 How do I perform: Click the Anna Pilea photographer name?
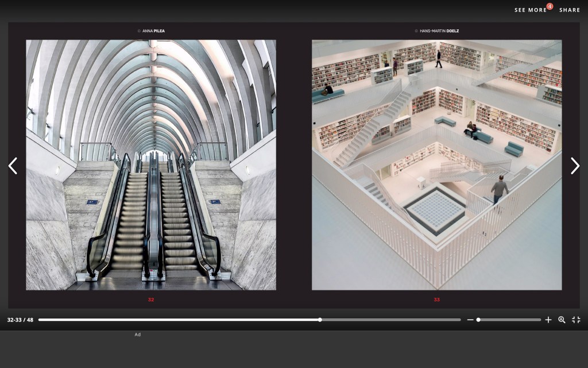point(153,31)
